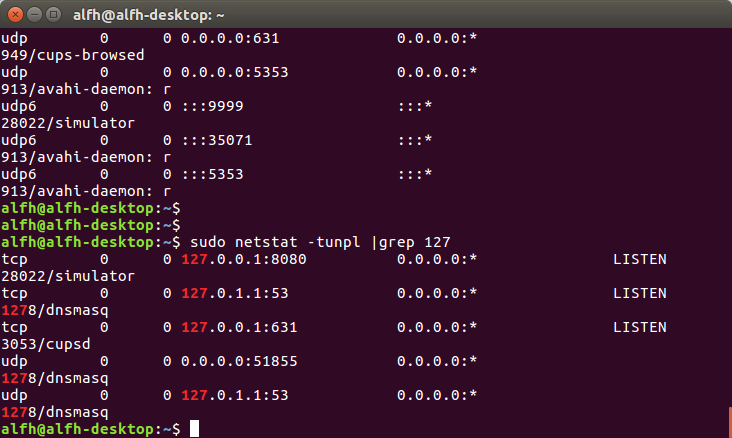732x438 pixels.
Task: Select the address 127.0.0.1:8080
Action: click(x=244, y=259)
